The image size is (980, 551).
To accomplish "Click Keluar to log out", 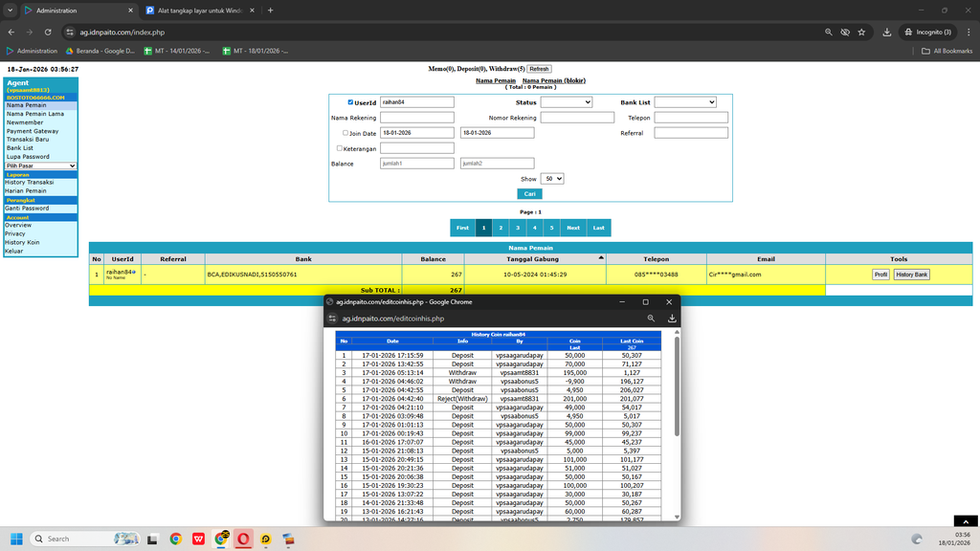I will click(x=13, y=252).
